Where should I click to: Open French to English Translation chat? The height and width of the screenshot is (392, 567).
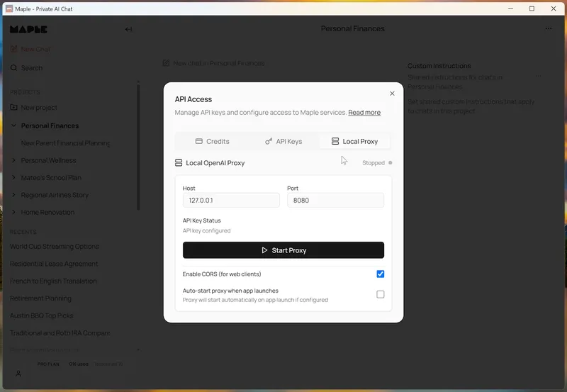point(53,281)
